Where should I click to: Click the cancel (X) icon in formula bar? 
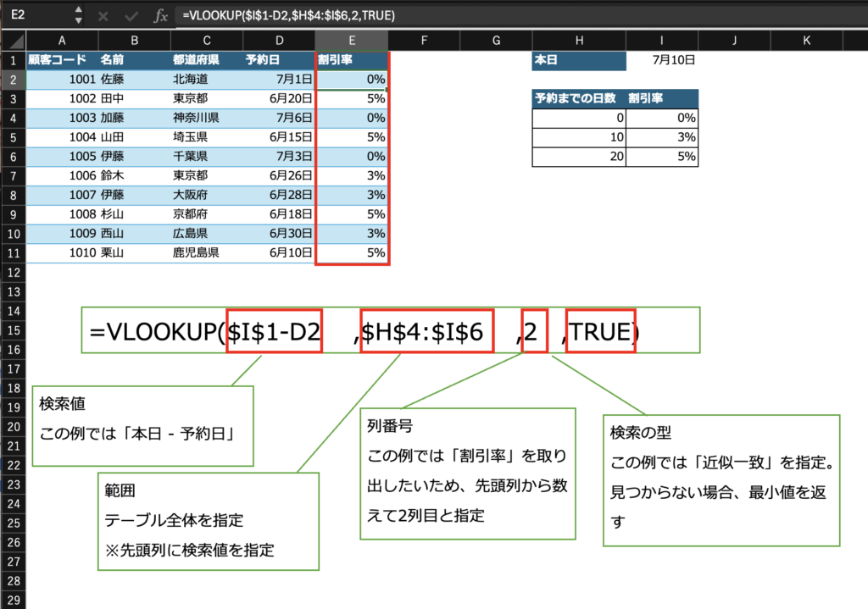pos(103,15)
